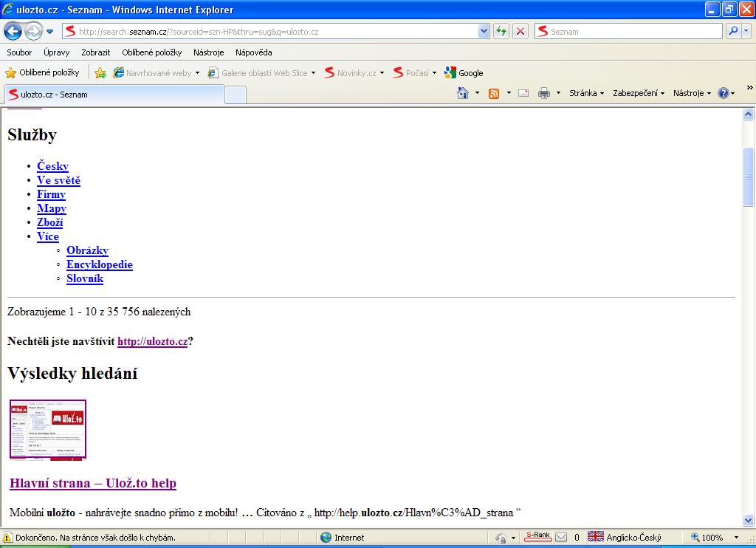The image size is (756, 548).
Task: Open Anglicko-Český dictionary flag icon
Action: click(596, 536)
